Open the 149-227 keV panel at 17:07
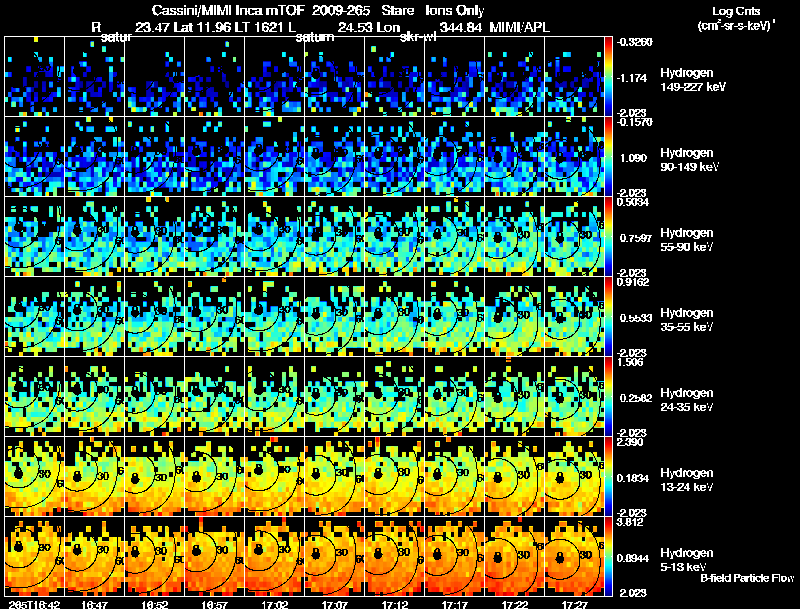 tap(335, 77)
